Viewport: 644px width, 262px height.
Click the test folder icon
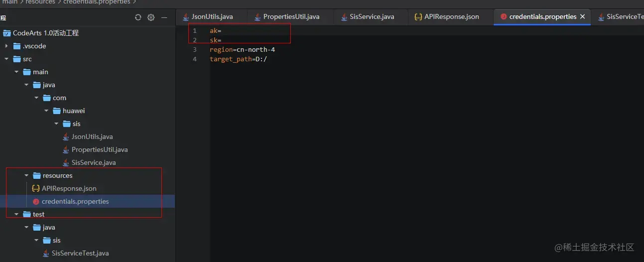tap(27, 215)
